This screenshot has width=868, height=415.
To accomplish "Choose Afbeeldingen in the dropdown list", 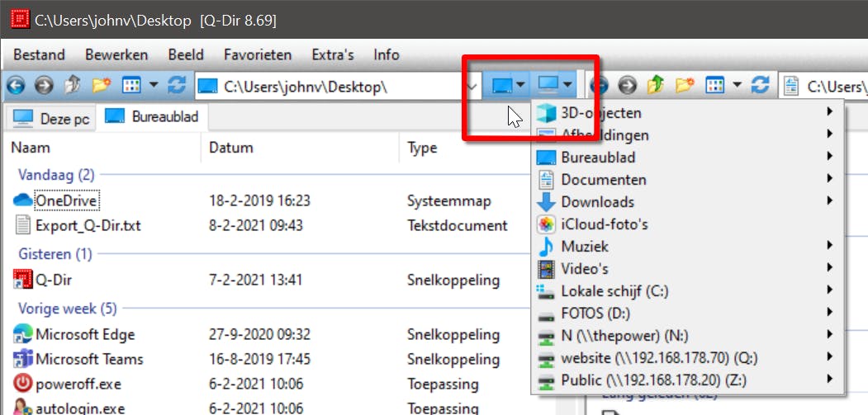I will point(687,135).
